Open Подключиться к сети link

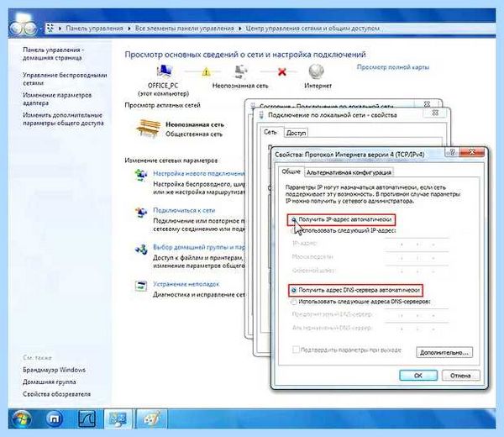pyautogui.click(x=184, y=210)
